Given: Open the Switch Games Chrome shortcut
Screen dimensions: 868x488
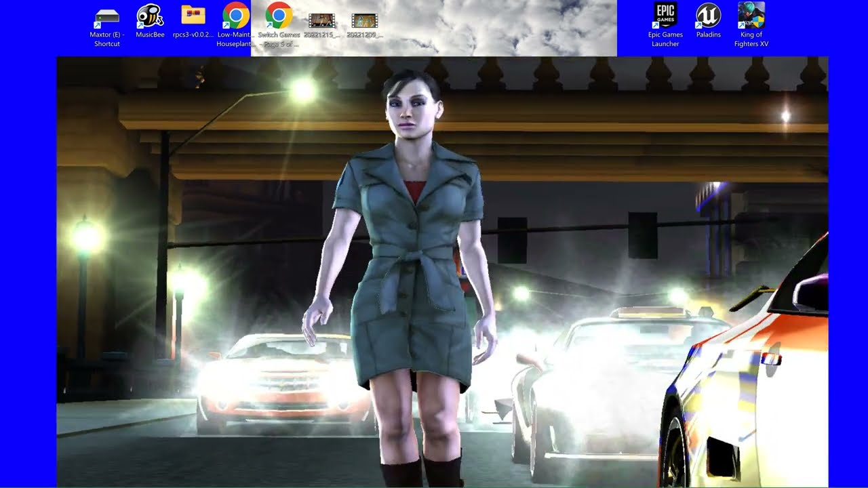Looking at the screenshot, I should (279, 26).
